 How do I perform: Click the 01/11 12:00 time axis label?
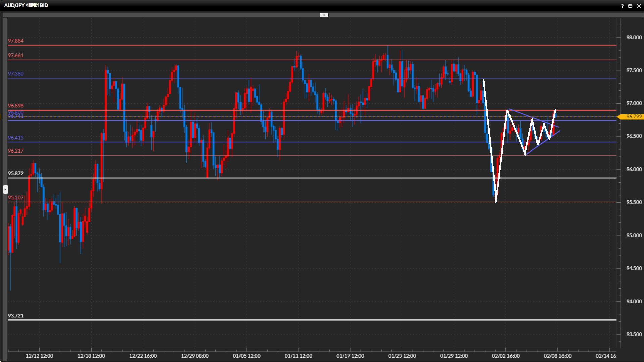[298, 356]
